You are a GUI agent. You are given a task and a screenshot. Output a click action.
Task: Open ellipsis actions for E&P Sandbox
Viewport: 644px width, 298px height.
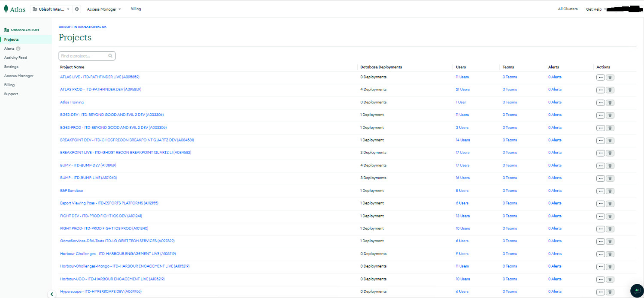coord(600,191)
